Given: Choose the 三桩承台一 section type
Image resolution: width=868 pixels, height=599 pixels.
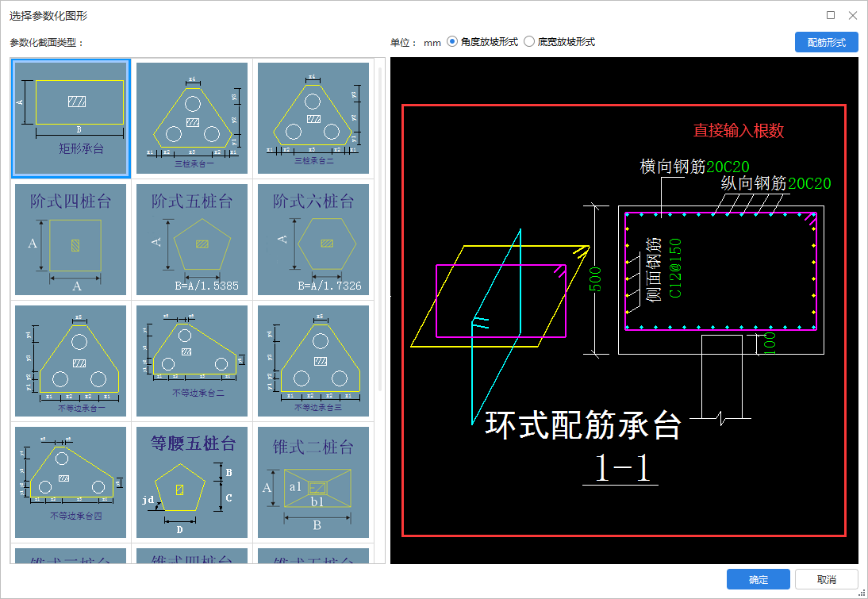Looking at the screenshot, I should pyautogui.click(x=192, y=118).
